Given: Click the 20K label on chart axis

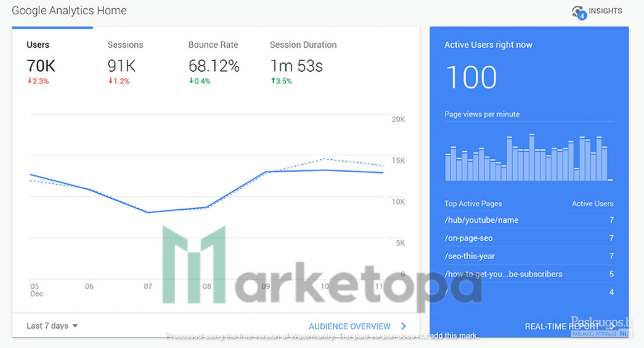Looking at the screenshot, I should (398, 119).
